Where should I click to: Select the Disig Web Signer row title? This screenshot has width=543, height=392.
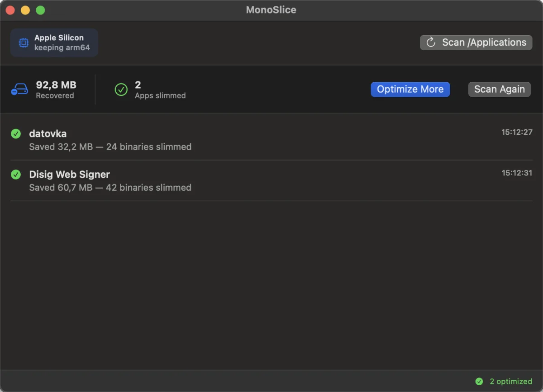69,175
